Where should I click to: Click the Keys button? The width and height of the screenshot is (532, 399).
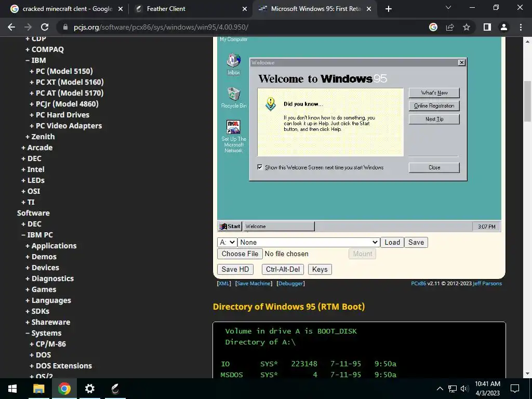pos(320,270)
